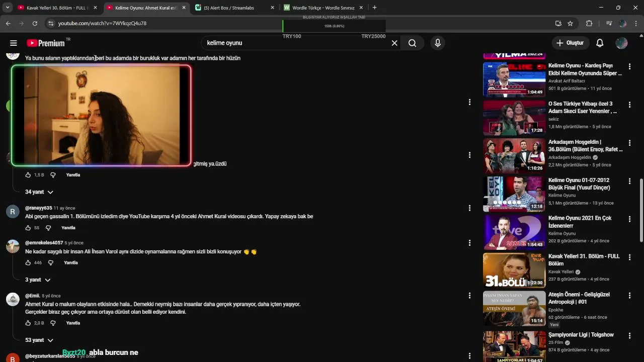644x362 pixels.
Task: Expand the 53 yanıt replies
Action: click(x=39, y=340)
